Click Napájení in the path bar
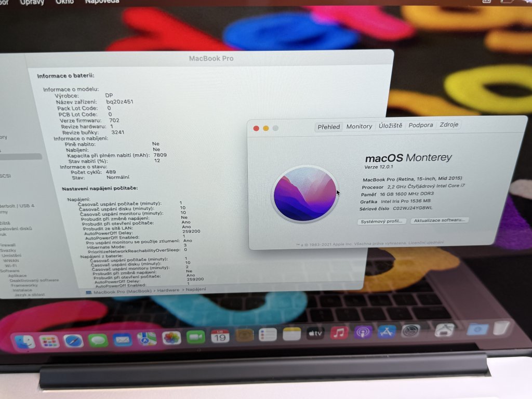This screenshot has width=532, height=399. coord(196,289)
